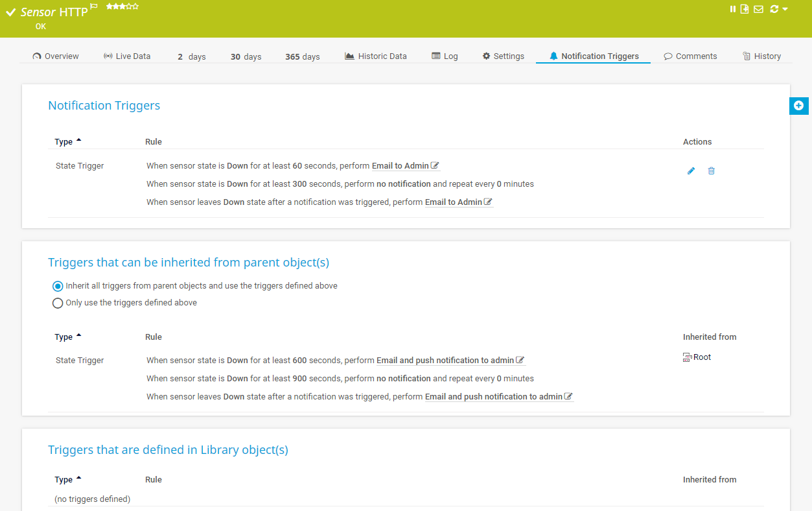This screenshot has height=511, width=812.
Task: Click the add ticket document icon
Action: (745, 9)
